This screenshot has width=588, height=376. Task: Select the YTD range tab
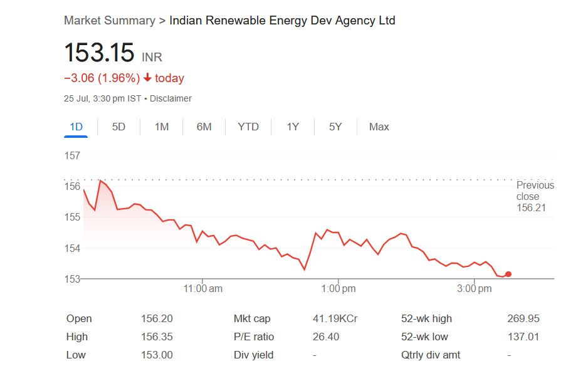coord(248,127)
